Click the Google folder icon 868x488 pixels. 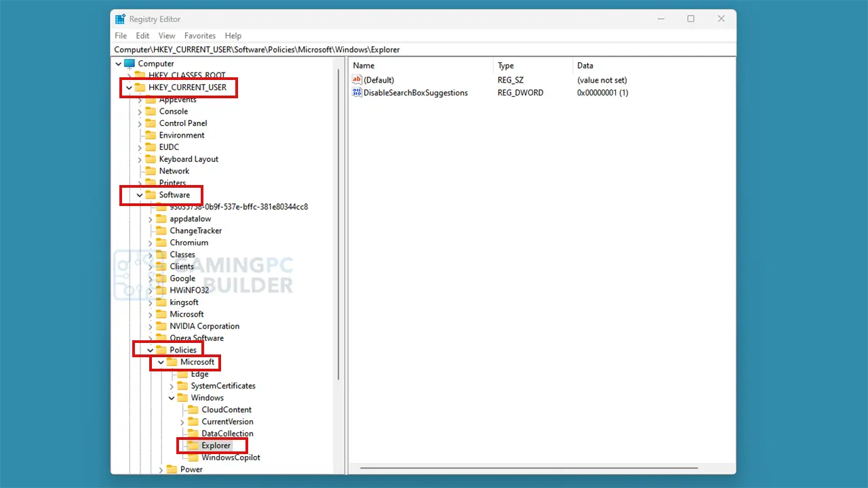pos(161,279)
